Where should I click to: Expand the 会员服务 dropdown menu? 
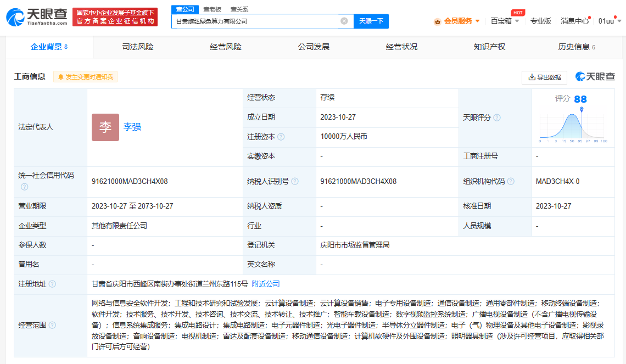458,21
